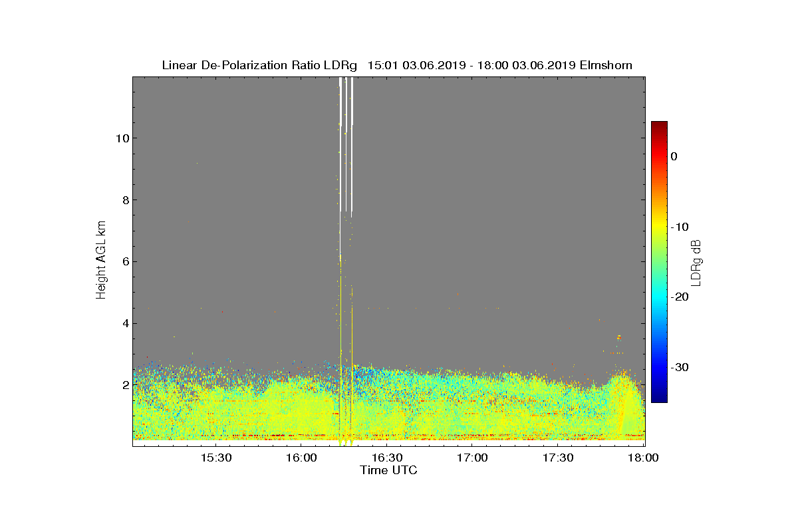Image resolution: width=798 pixels, height=532 pixels.
Task: Select the 17:00 time tick label
Action: (472, 458)
